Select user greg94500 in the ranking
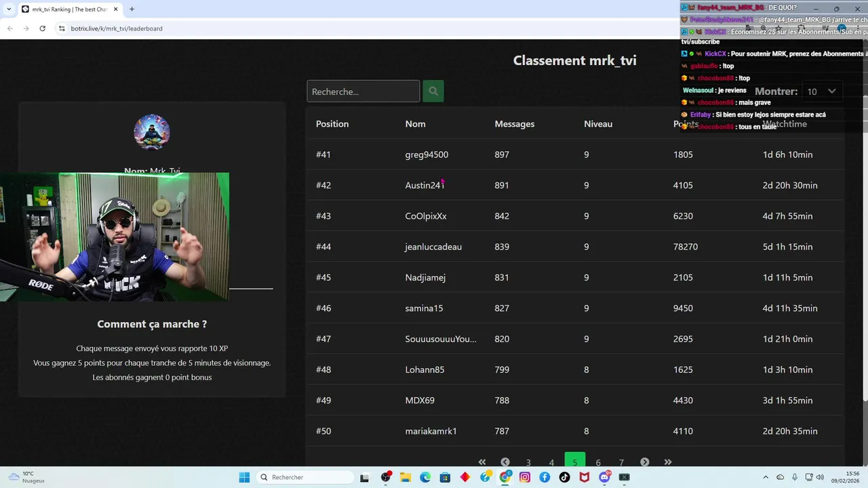 [427, 155]
